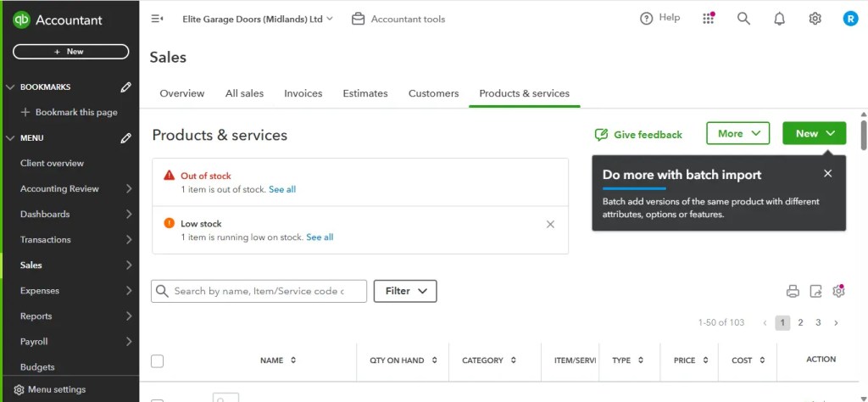Viewport: 868px width, 402px height.
Task: Open the notifications bell
Action: coord(780,19)
